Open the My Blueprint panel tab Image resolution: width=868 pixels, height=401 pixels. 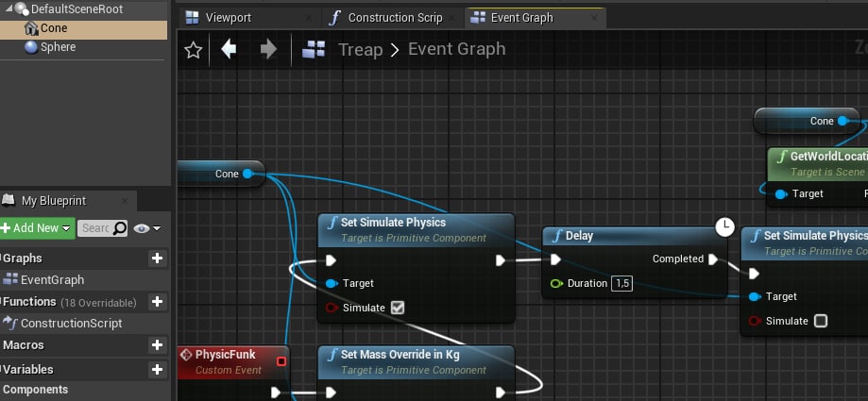click(54, 201)
